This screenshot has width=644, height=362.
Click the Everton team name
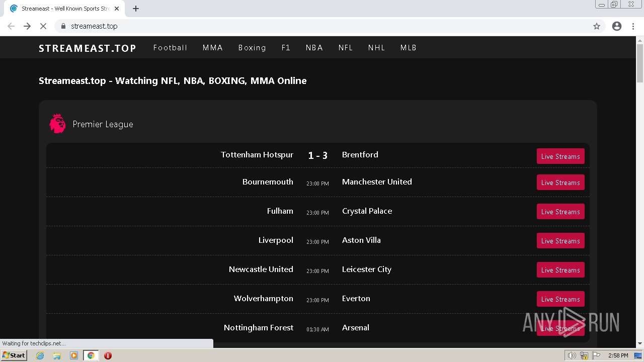pyautogui.click(x=356, y=299)
